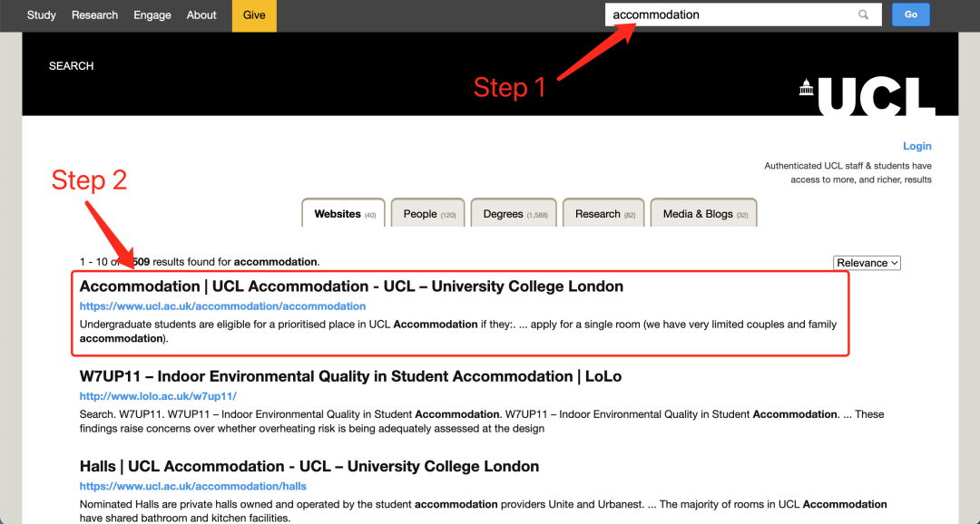Open the Accommodation | UCL Accommodation result title
This screenshot has width=980, height=524.
click(x=351, y=286)
